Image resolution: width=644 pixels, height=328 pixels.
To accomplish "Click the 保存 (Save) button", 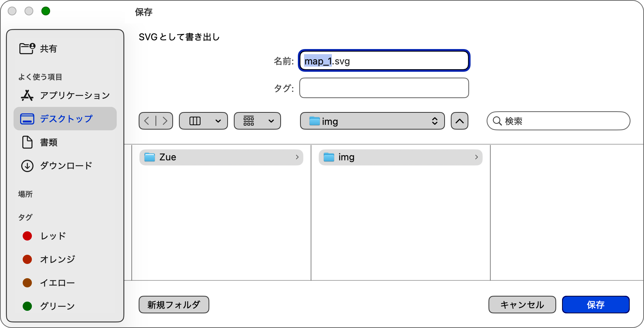I will click(x=596, y=304).
